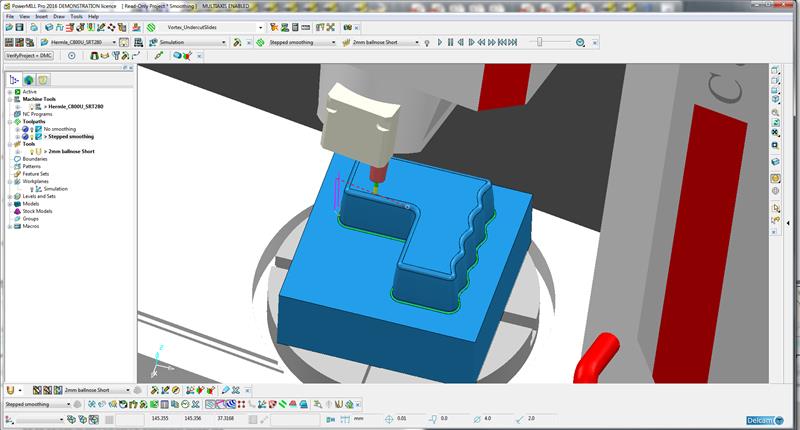Screen dimensions: 800x430
Task: Play the simulation
Action: coord(440,42)
